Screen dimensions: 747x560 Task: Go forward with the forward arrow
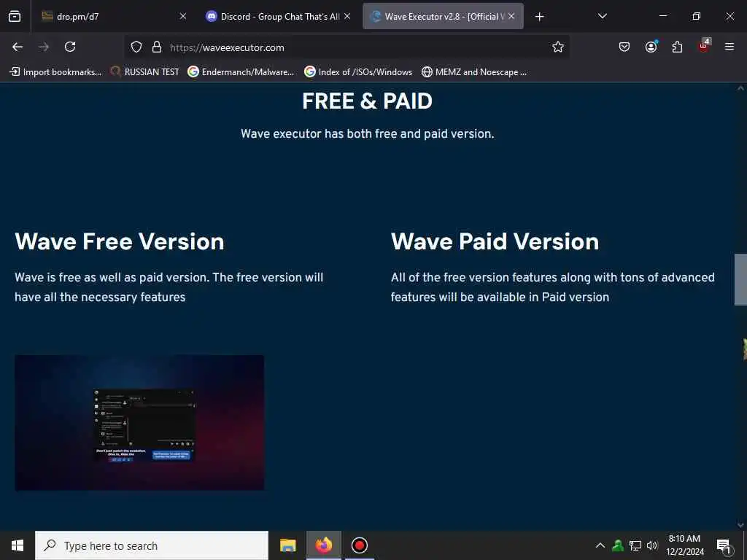click(44, 47)
